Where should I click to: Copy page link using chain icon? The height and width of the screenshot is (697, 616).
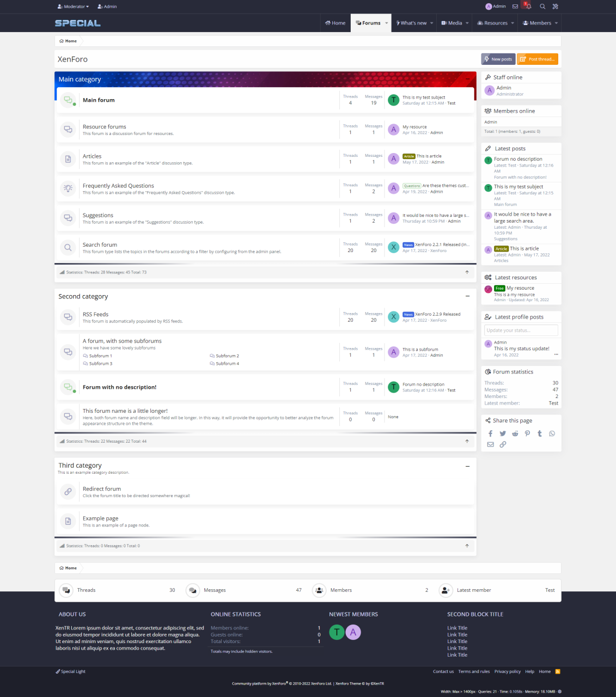[x=503, y=444]
